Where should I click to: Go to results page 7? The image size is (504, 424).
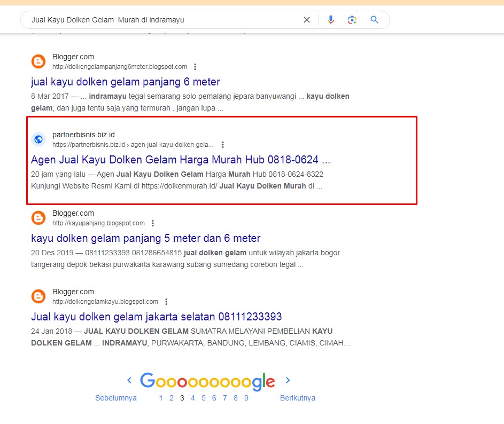click(x=224, y=398)
